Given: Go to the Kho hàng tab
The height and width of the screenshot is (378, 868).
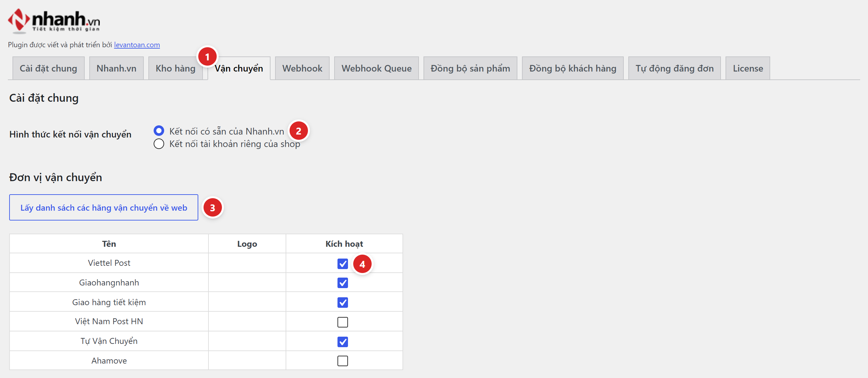Looking at the screenshot, I should [175, 68].
